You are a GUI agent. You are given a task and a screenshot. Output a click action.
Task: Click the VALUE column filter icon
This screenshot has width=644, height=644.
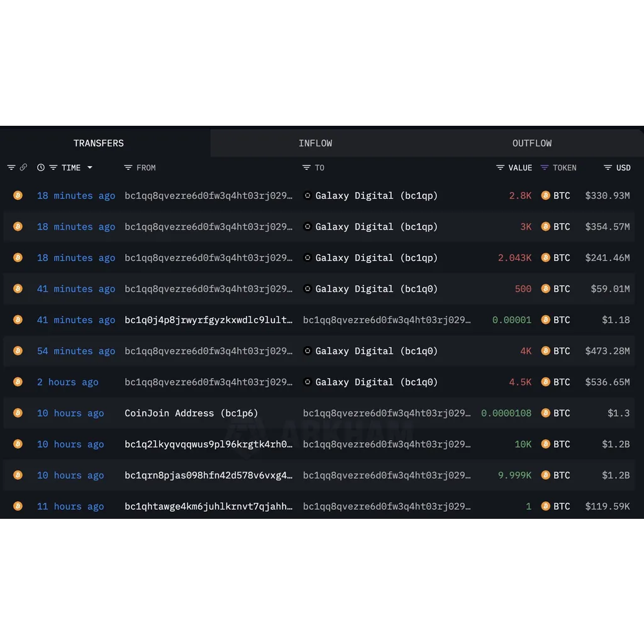500,167
